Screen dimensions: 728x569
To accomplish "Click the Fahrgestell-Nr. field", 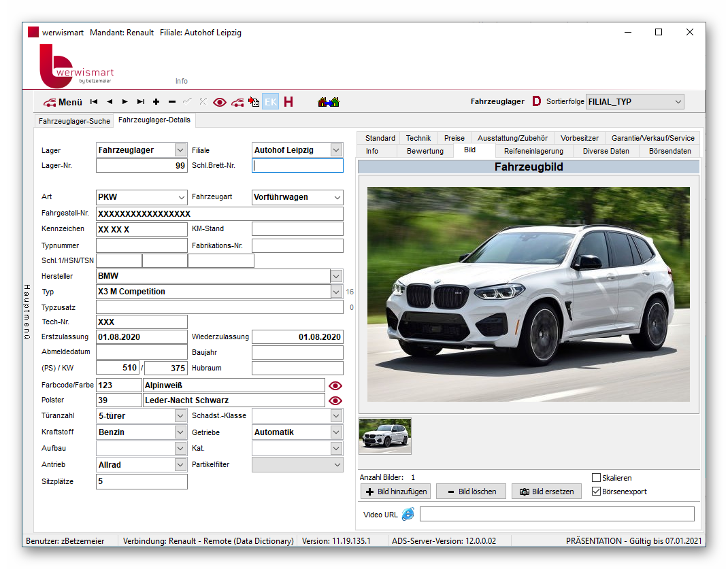I will (x=220, y=213).
